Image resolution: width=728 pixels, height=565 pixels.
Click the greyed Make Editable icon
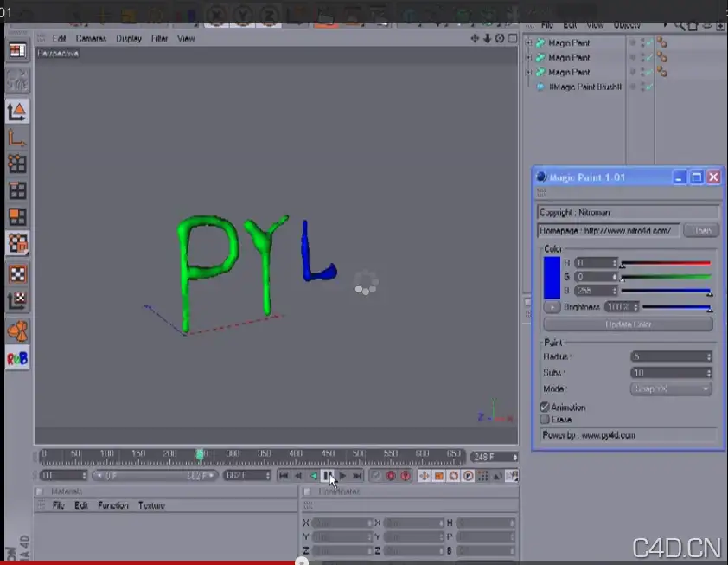pyautogui.click(x=17, y=80)
